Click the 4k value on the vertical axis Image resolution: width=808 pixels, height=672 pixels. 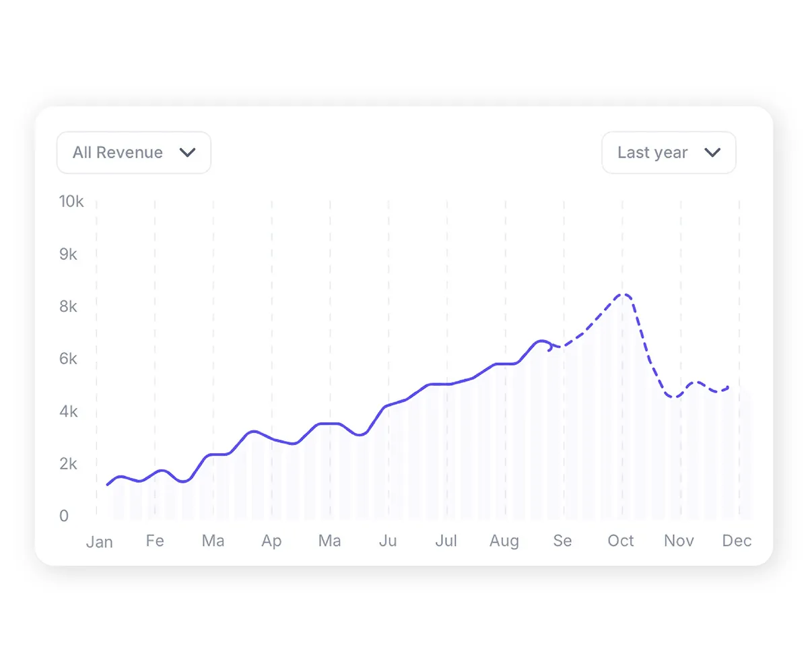70,411
